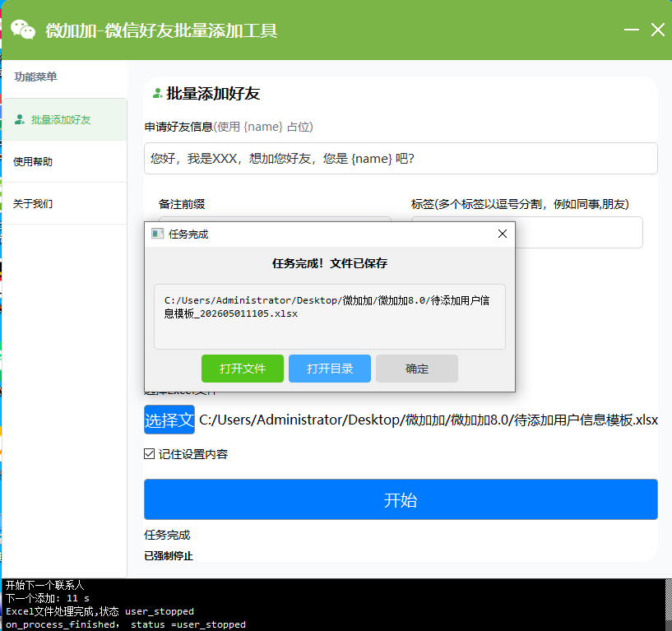Click the 确定 button in dialog
The height and width of the screenshot is (631, 672).
point(417,369)
